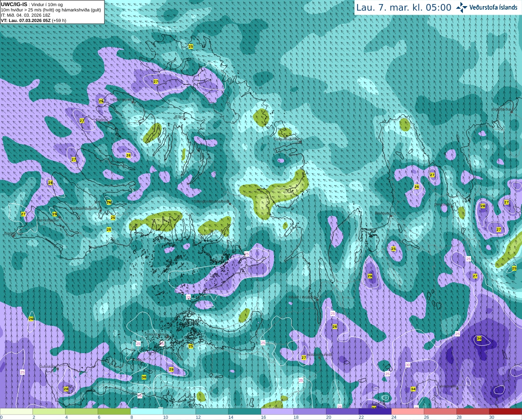Image resolution: width=522 pixels, height=420 pixels.
Task: Click the Veðurstofa Íslands logo icon
Action: tap(462, 7)
